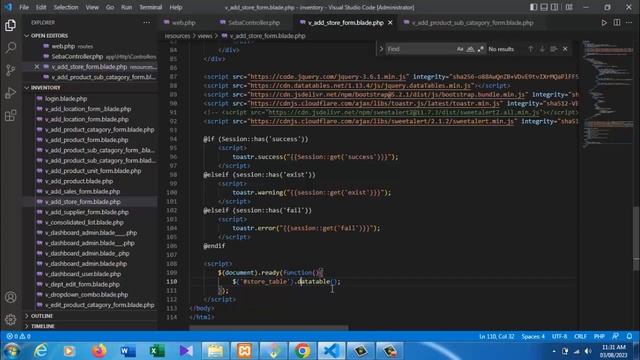Open the Go menu

(110, 7)
